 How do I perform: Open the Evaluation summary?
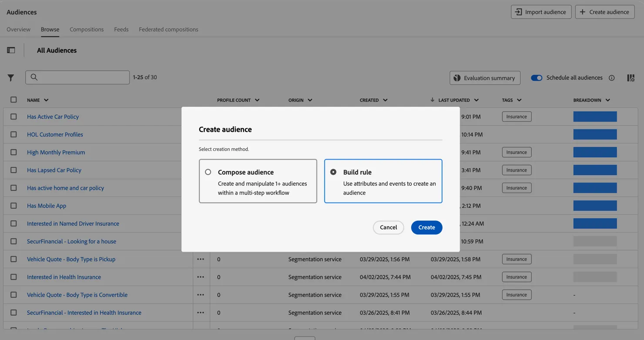[485, 78]
